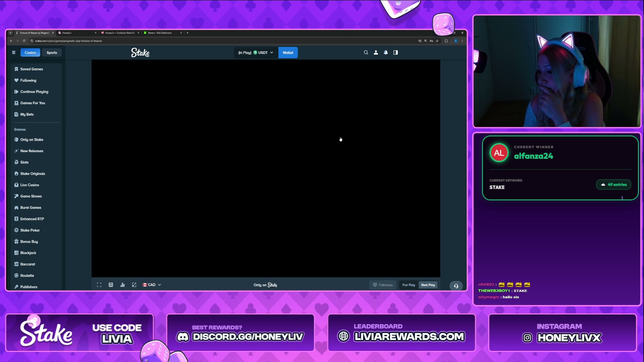644x362 pixels.
Task: Select the Casino mode button
Action: point(30,53)
